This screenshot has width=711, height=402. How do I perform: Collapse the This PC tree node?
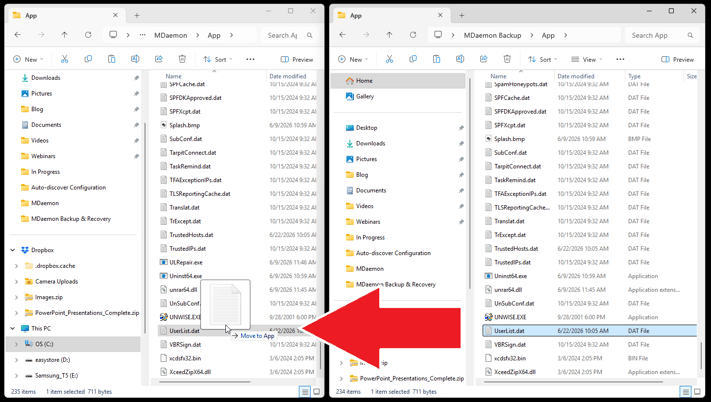pyautogui.click(x=13, y=328)
